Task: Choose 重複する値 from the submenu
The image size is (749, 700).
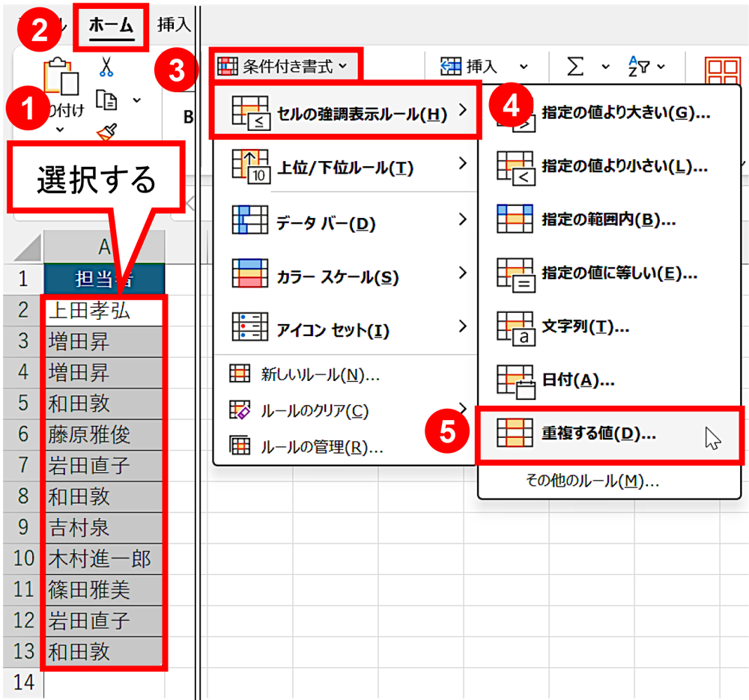Action: pos(598,435)
